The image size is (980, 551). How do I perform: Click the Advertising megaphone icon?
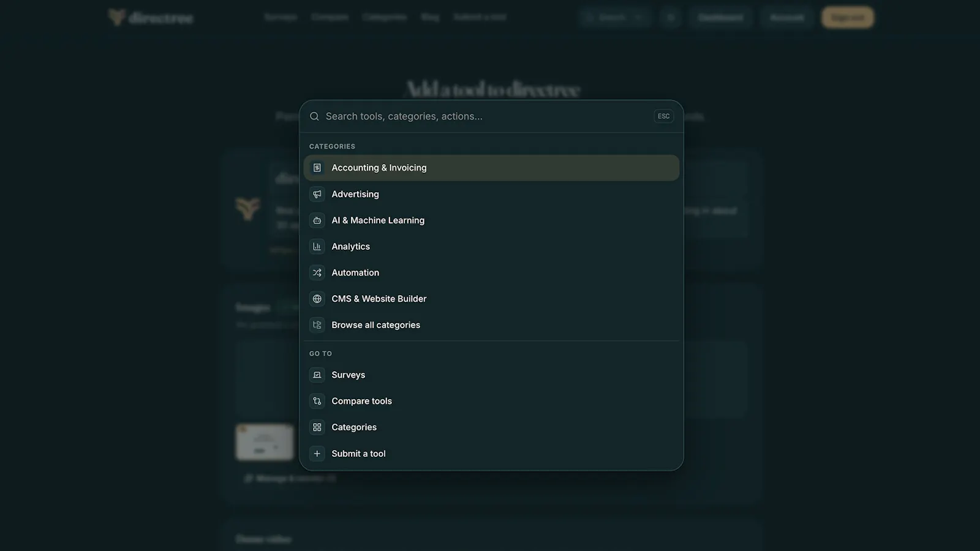coord(317,194)
